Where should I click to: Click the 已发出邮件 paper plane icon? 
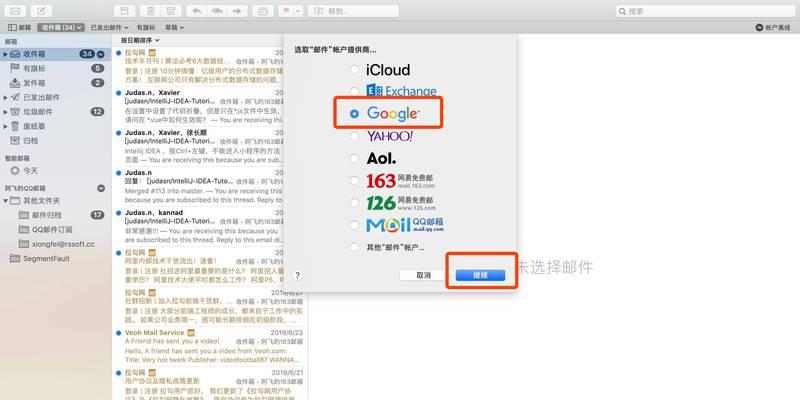point(15,97)
